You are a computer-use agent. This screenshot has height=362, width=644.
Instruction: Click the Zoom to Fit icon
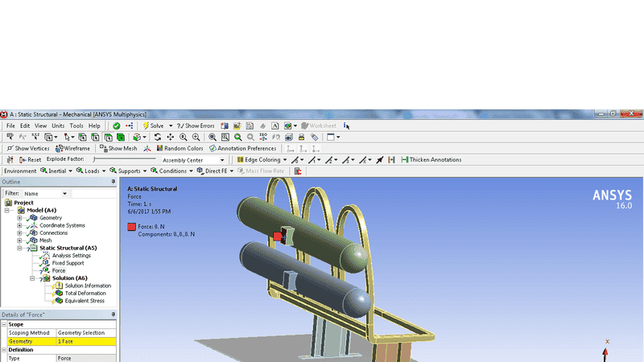coord(238,137)
